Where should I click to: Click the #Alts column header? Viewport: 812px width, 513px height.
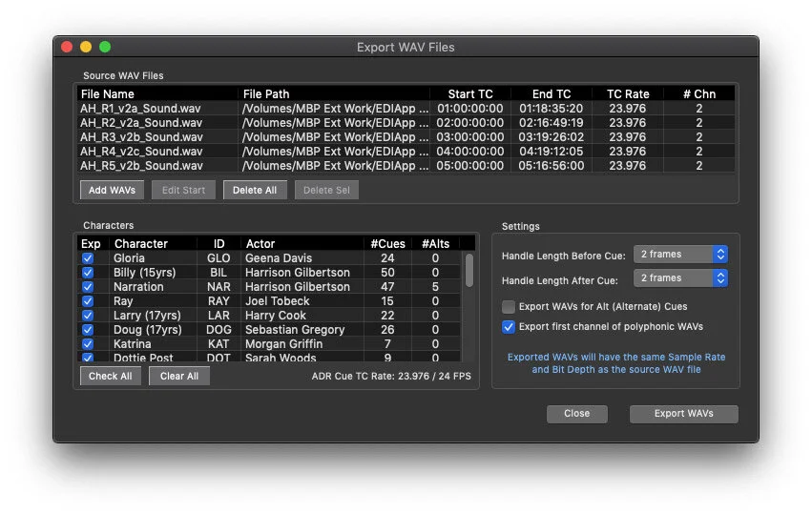(x=435, y=244)
